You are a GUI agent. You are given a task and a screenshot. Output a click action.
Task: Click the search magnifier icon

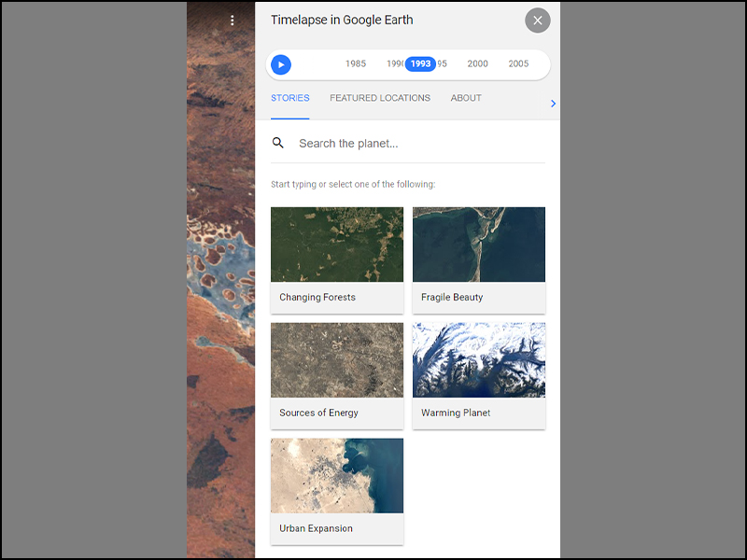(277, 143)
